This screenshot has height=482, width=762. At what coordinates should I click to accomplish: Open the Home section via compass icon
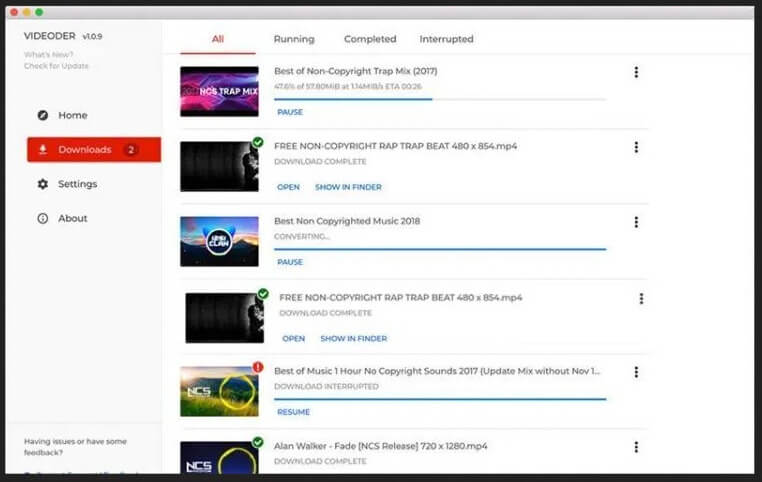point(43,115)
